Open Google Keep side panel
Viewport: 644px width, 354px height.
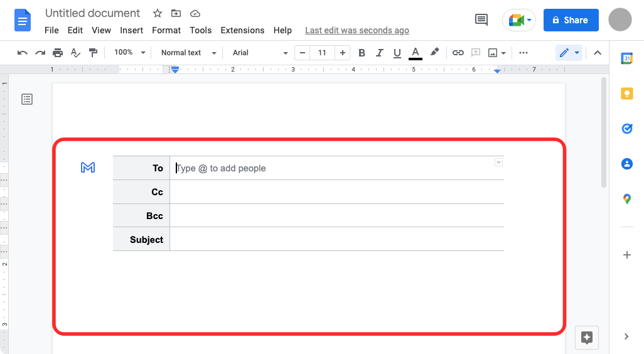click(x=627, y=94)
